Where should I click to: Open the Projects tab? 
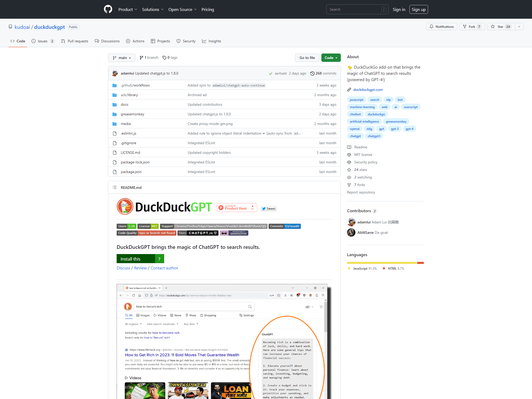(x=161, y=41)
